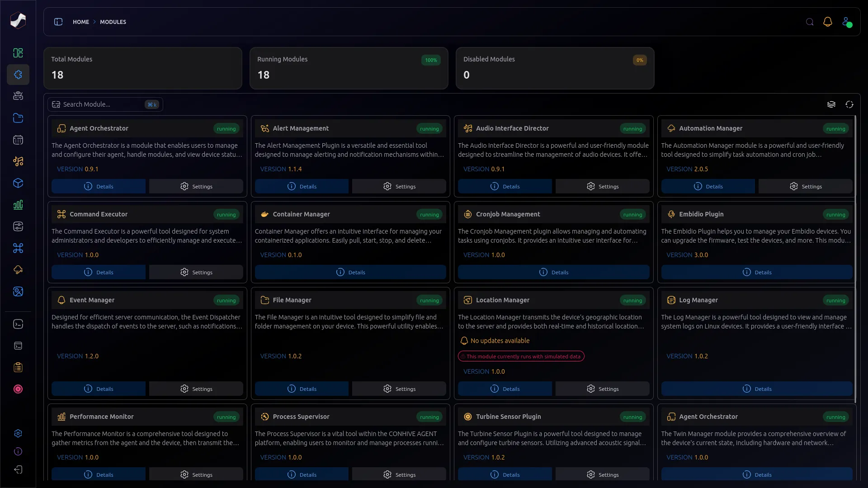Click the Embidio Plugin module icon
This screenshot has height=488, width=868.
[x=671, y=214]
